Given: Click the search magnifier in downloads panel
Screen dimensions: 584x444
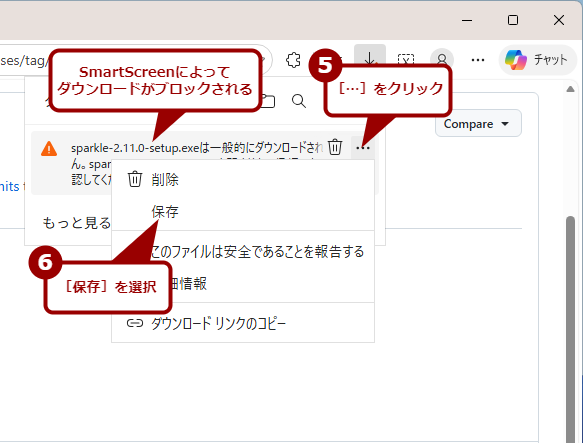Looking at the screenshot, I should (299, 101).
